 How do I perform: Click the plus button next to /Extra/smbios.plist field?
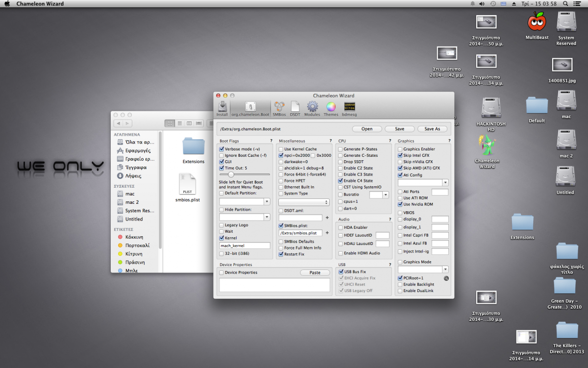(327, 233)
